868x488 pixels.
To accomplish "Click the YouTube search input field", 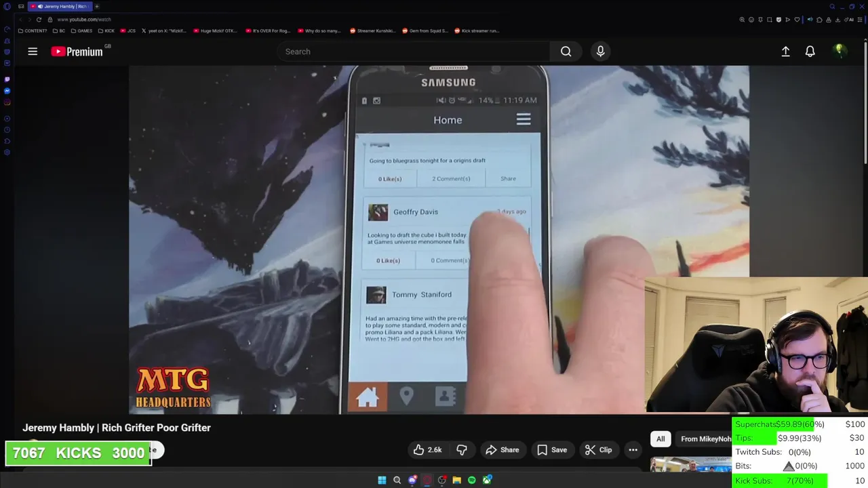I will click(x=414, y=52).
